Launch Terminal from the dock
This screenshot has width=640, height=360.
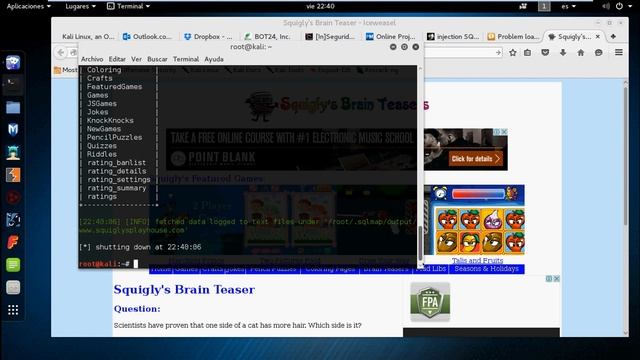pyautogui.click(x=13, y=84)
